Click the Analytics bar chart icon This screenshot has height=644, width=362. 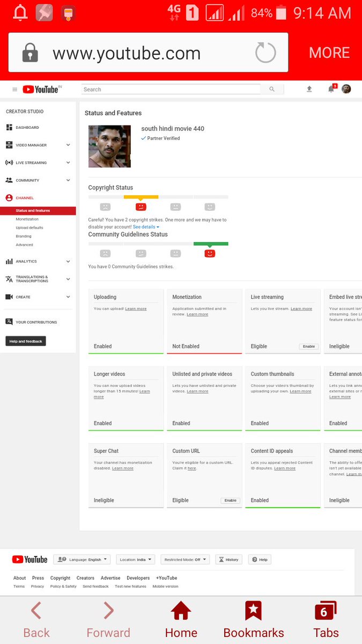pos(9,261)
